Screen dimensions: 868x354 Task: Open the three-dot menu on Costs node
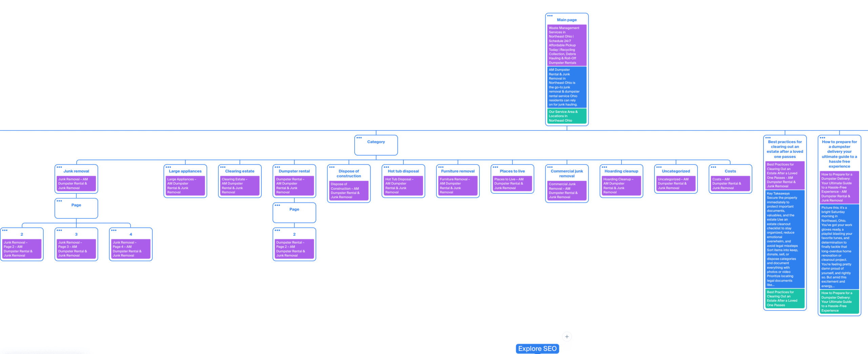(713, 166)
